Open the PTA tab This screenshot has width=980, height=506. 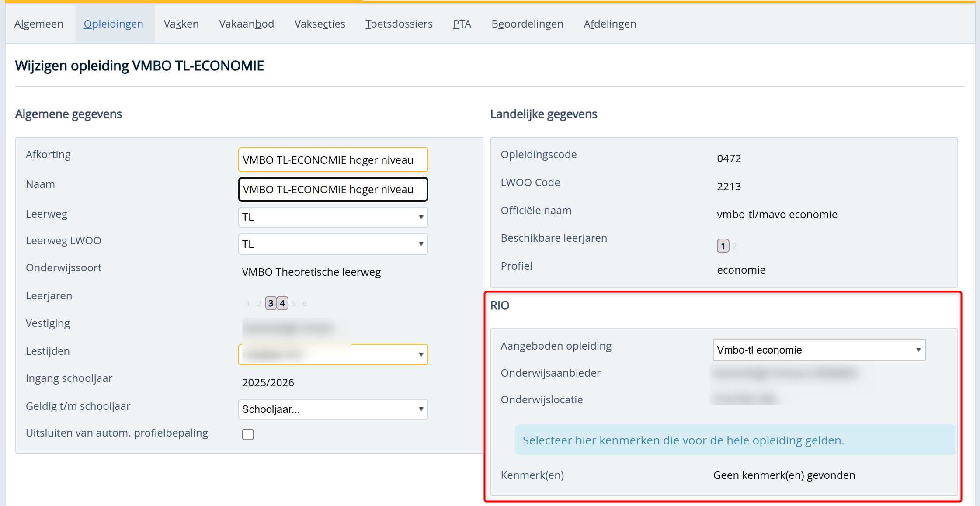click(462, 24)
